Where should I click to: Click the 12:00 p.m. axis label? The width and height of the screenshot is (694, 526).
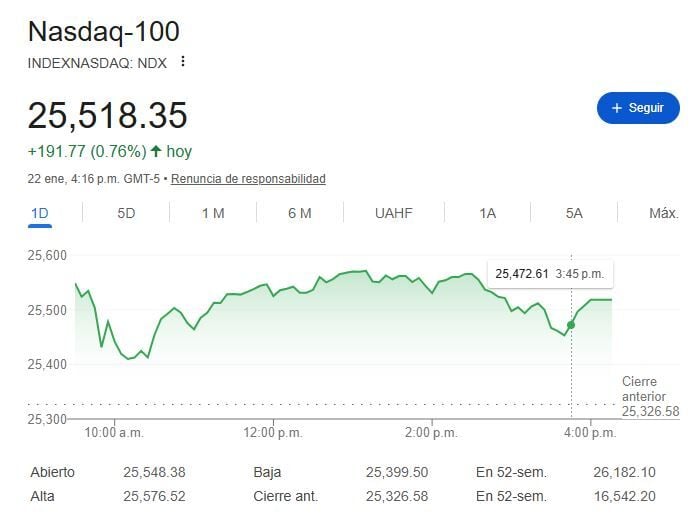tap(274, 433)
